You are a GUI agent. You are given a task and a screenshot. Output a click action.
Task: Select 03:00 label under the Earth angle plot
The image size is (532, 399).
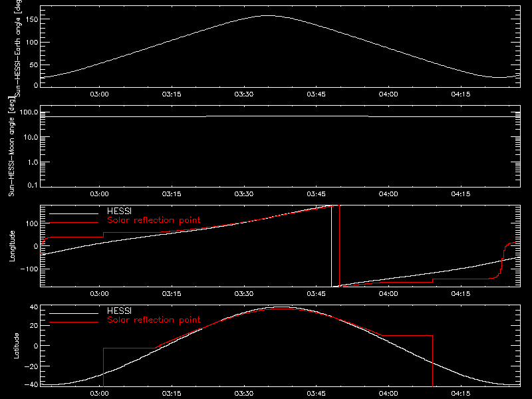99,94
